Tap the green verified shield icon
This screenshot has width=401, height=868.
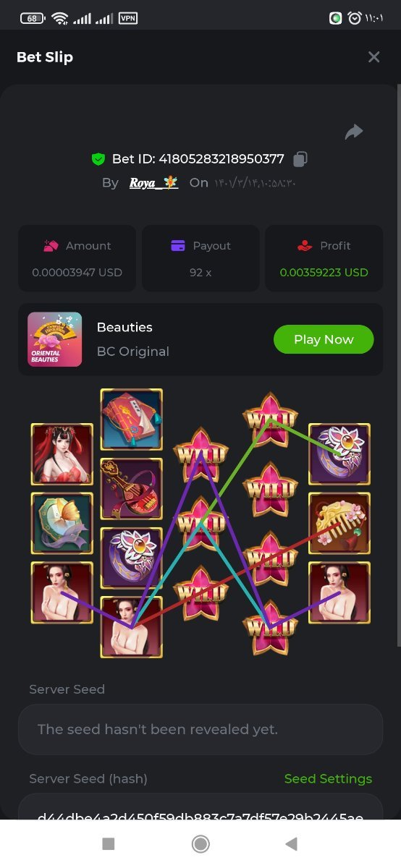click(98, 158)
